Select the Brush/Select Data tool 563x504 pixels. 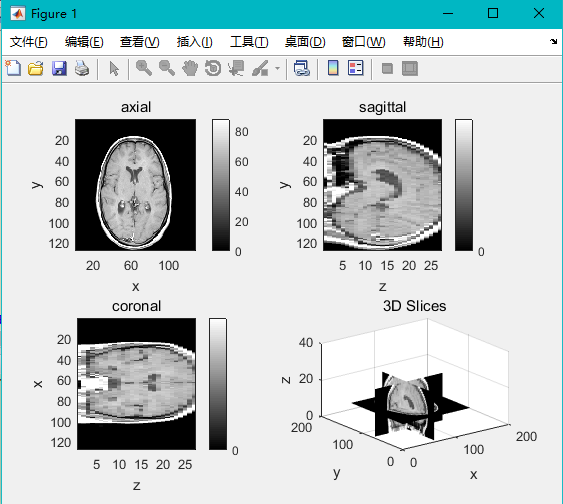[x=260, y=68]
